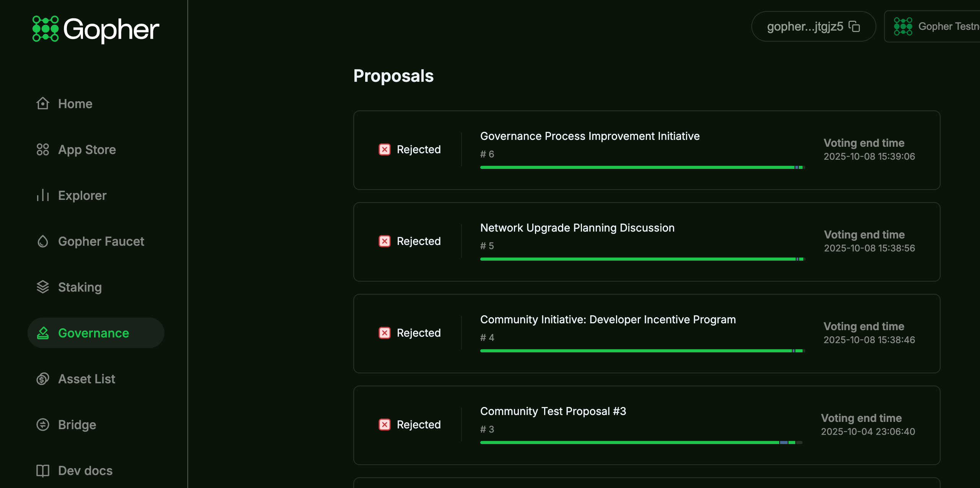Screen dimensions: 980x488
Task: Click the App Store grid icon
Action: click(43, 149)
